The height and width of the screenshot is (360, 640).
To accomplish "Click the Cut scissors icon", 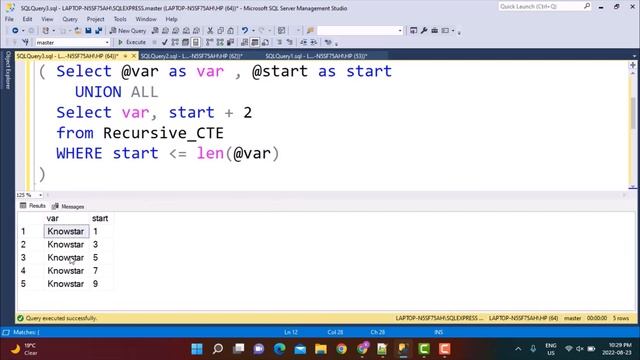I will (x=210, y=31).
